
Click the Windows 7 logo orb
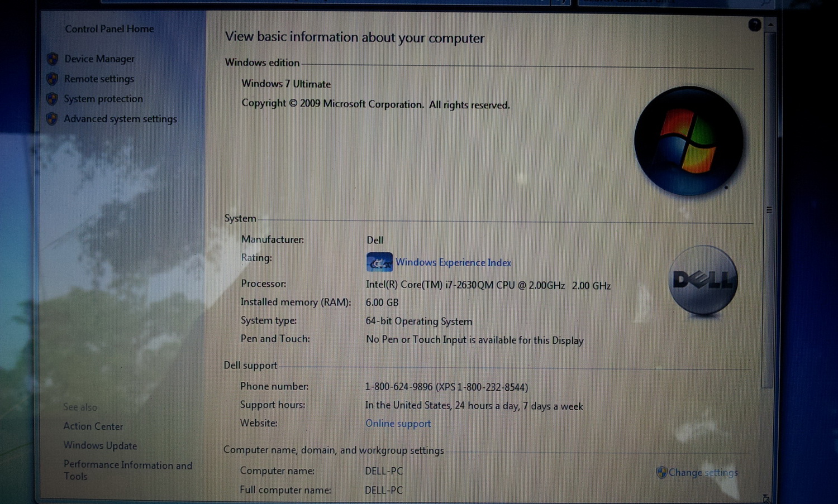pyautogui.click(x=688, y=141)
